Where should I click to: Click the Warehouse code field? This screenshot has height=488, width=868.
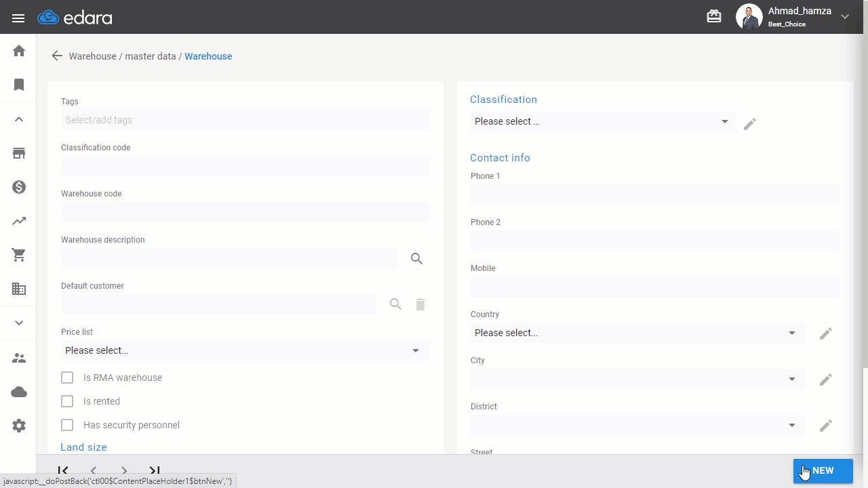pyautogui.click(x=245, y=212)
